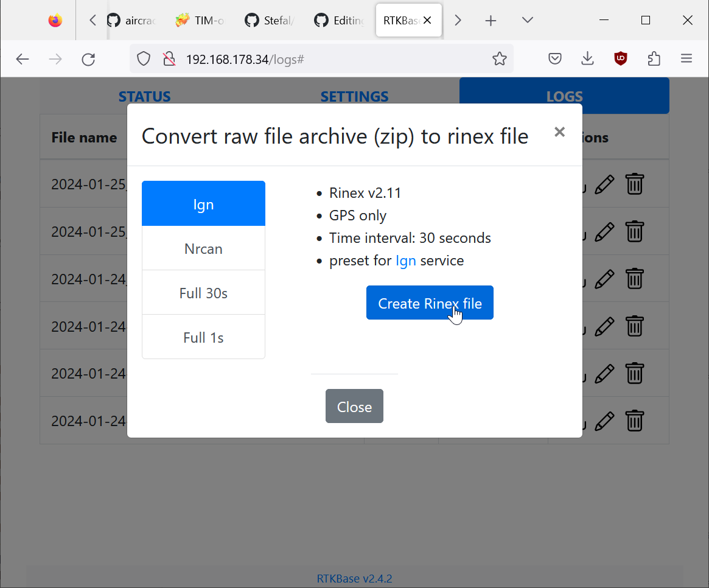
Task: Click the pencil icon in third log row
Action: (604, 279)
